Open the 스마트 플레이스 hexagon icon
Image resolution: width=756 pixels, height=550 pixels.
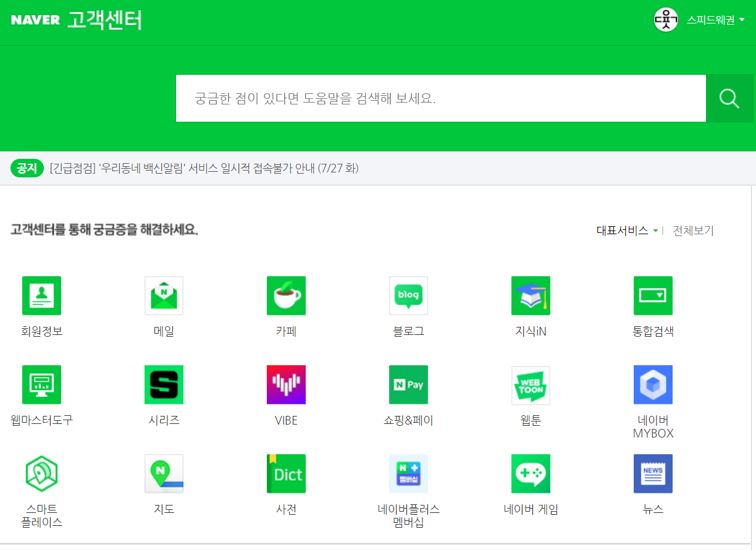[41, 473]
